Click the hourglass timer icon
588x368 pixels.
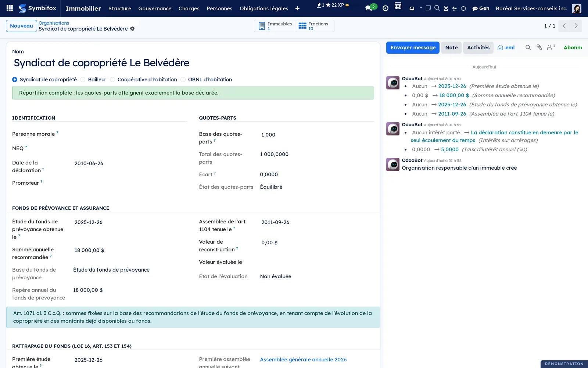[446, 8]
